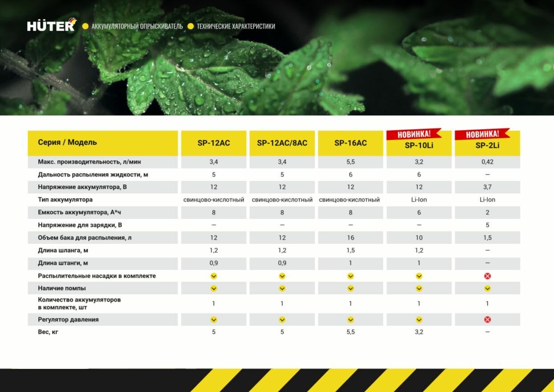Click the 3,2 performance value for SP-10Li
The height and width of the screenshot is (392, 554).
(x=419, y=162)
